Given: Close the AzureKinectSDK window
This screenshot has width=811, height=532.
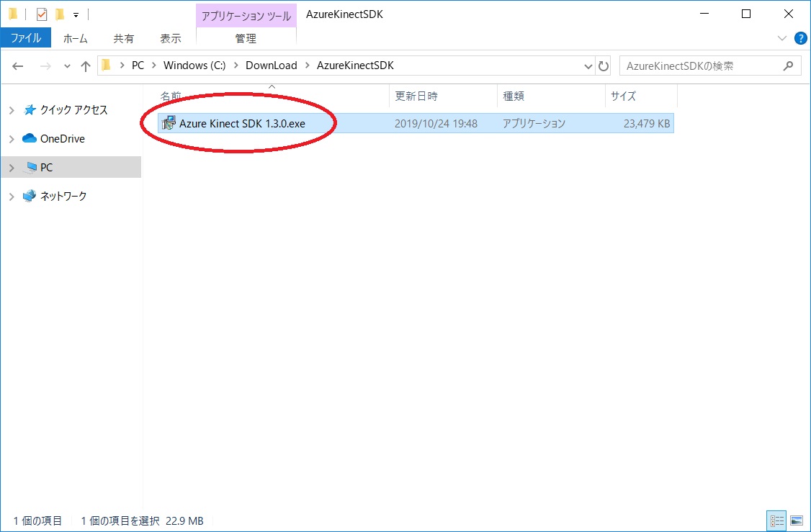Looking at the screenshot, I should 788,14.
